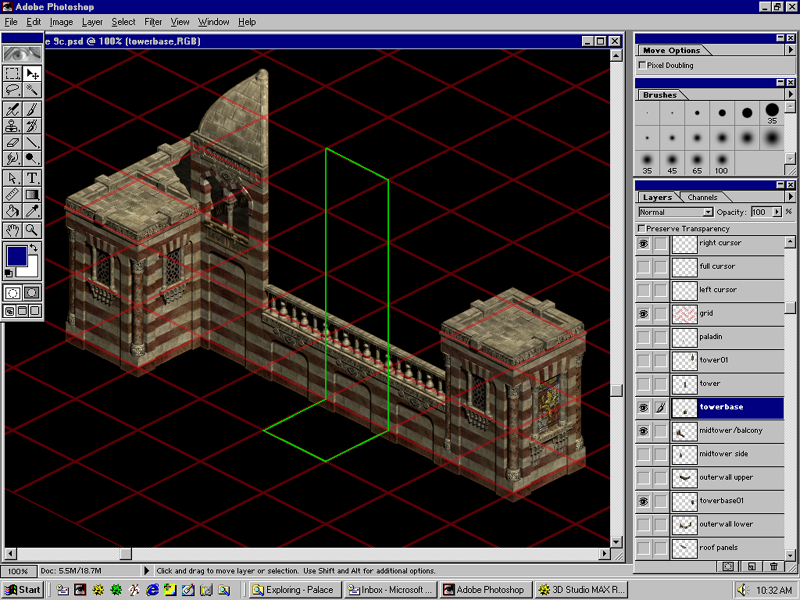
Task: Select the Rectangular Marquee tool
Action: coord(12,73)
